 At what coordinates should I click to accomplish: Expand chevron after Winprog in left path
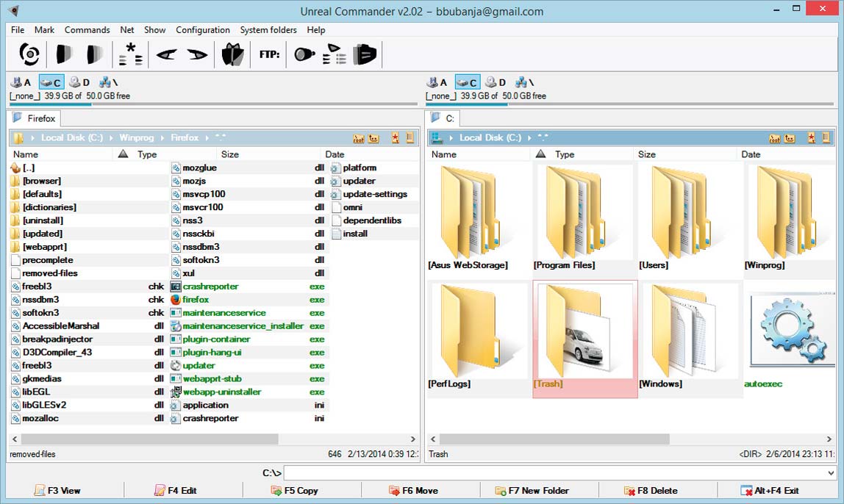pyautogui.click(x=162, y=138)
